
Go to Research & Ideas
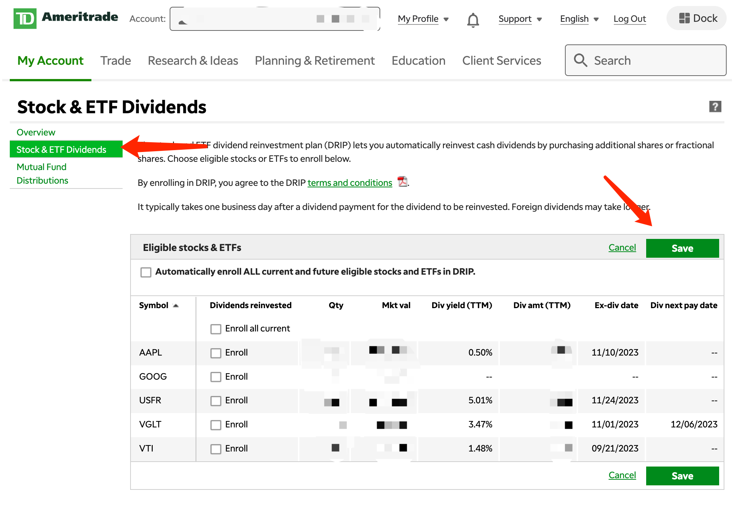[x=193, y=61]
